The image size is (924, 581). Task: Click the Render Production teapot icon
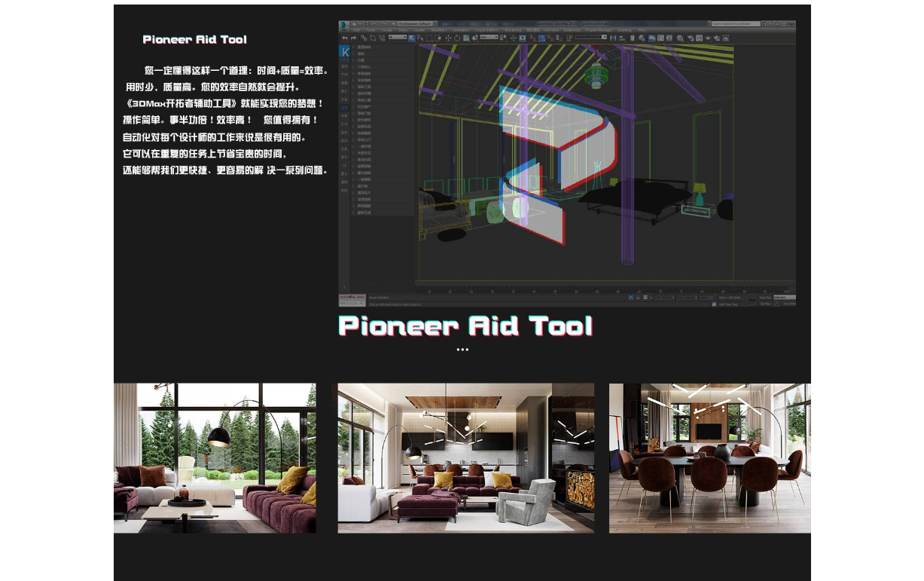708,38
